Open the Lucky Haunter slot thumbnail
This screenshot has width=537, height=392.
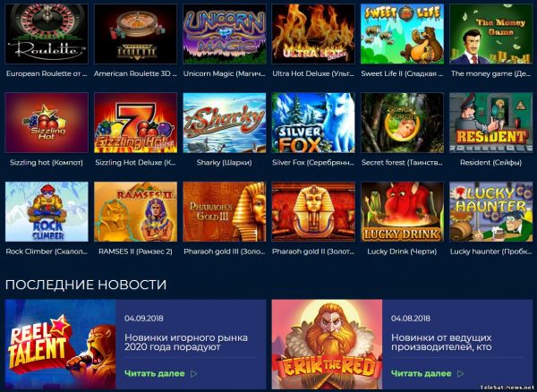point(491,211)
